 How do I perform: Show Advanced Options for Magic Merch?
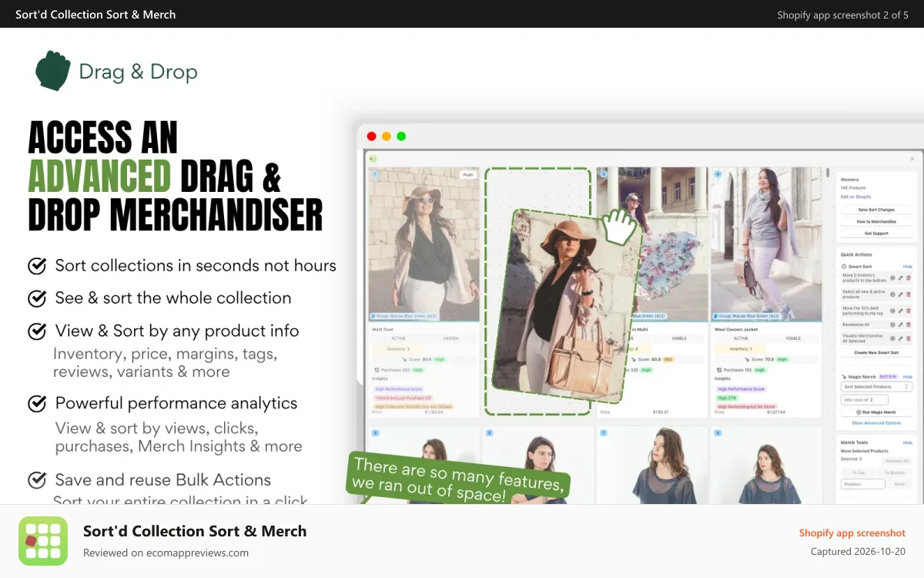pos(876,423)
